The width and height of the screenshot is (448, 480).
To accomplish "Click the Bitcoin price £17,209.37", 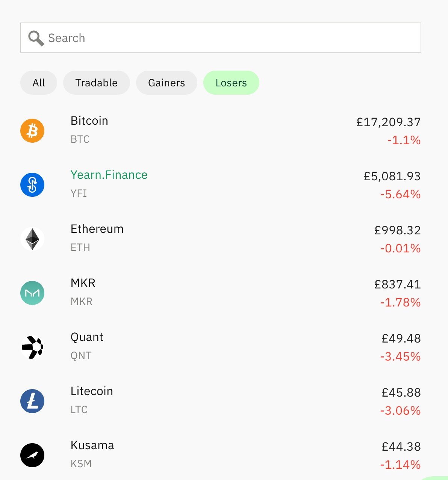I will (x=388, y=122).
